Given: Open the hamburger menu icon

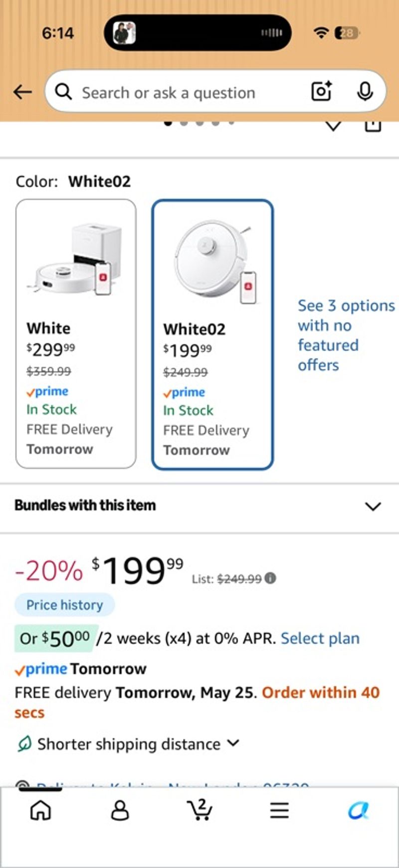Looking at the screenshot, I should tap(279, 811).
